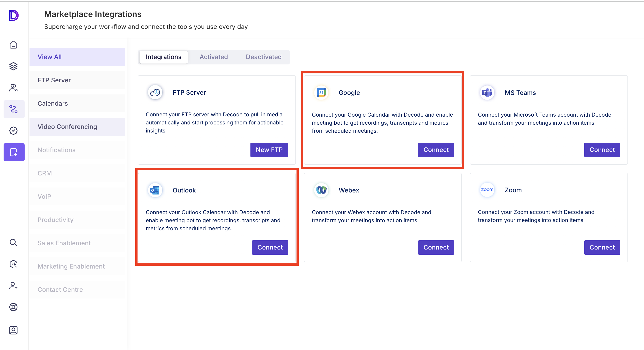Select FTP Server category
The image size is (644, 350).
pos(77,80)
